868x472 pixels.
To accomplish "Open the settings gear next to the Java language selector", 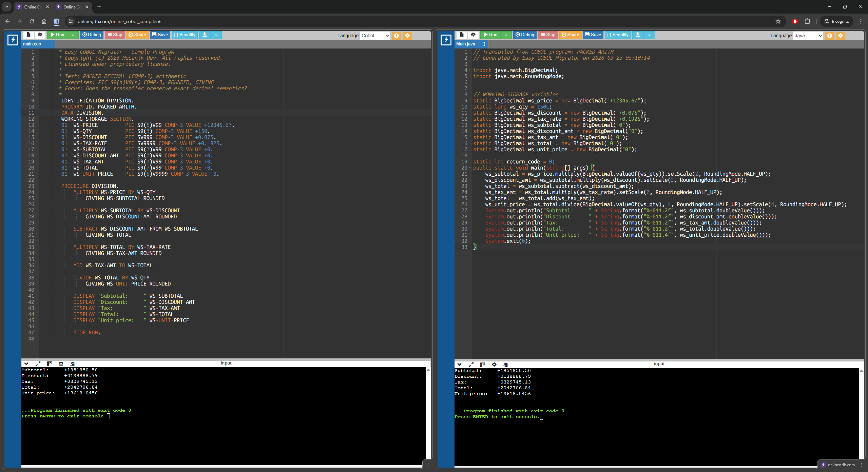I will coord(841,36).
